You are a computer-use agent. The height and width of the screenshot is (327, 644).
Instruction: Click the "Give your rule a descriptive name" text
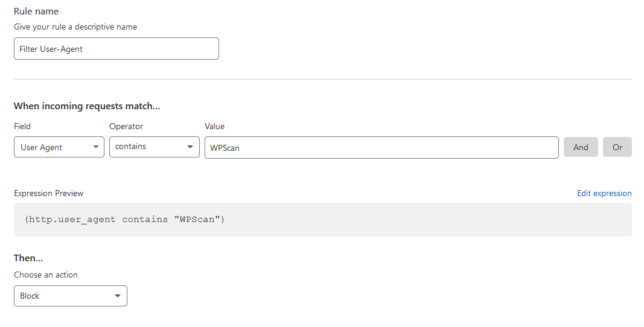pyautogui.click(x=75, y=27)
